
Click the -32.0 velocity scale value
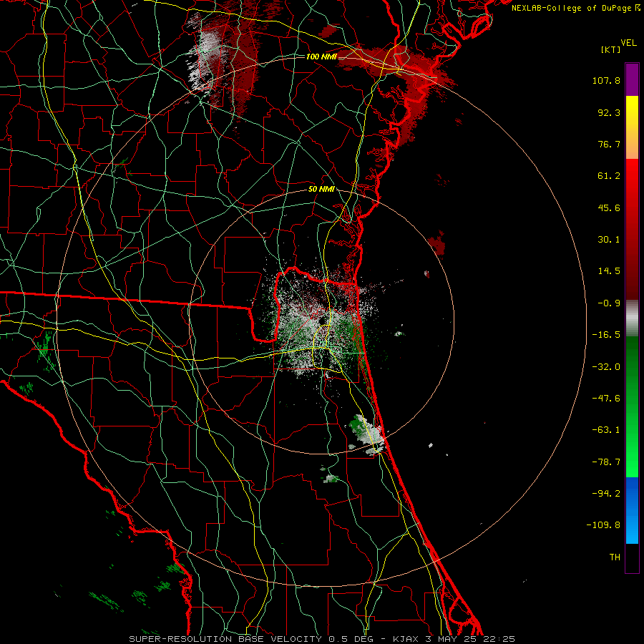(606, 367)
